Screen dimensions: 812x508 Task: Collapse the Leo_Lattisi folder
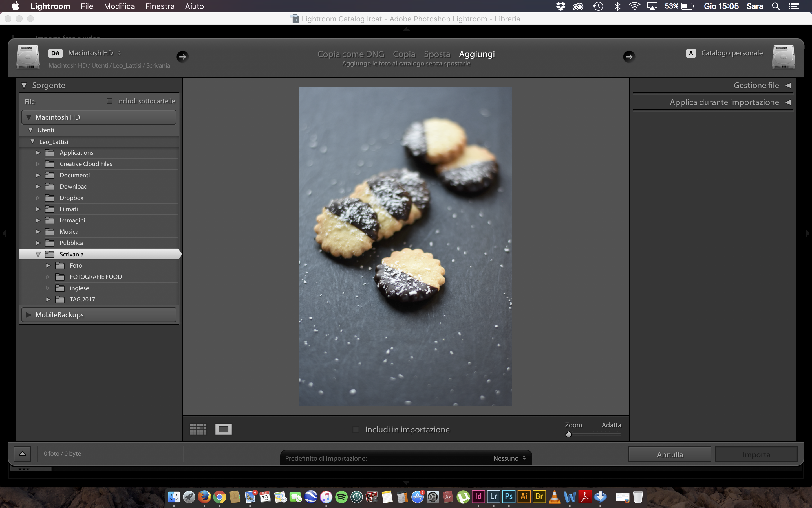click(x=32, y=142)
